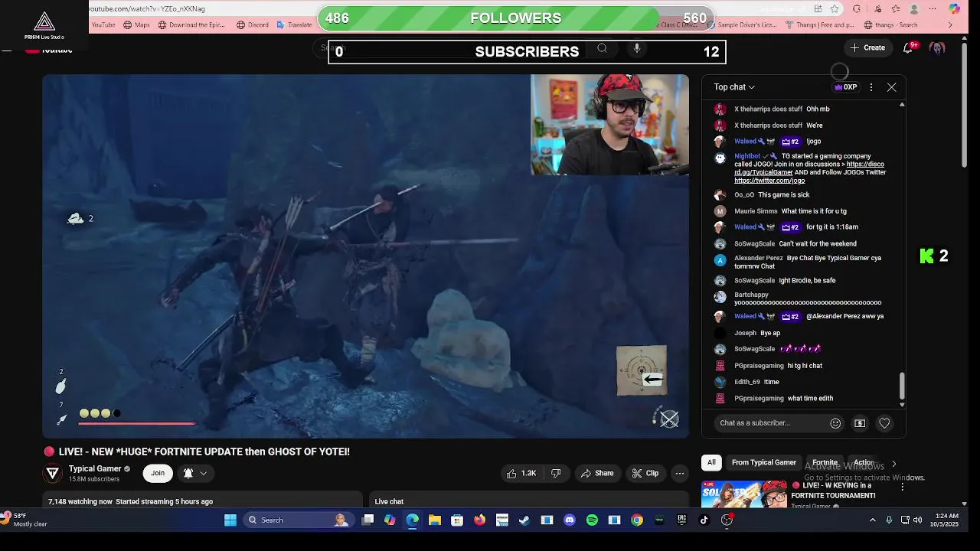980x551 pixels.
Task: Bookmark this page with the star icon
Action: [x=835, y=9]
